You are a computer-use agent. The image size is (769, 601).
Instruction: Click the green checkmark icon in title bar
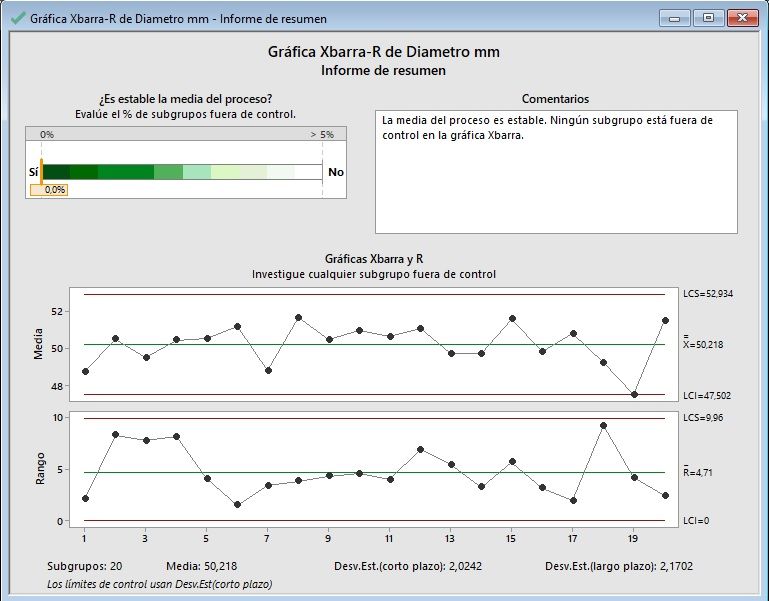coord(17,18)
